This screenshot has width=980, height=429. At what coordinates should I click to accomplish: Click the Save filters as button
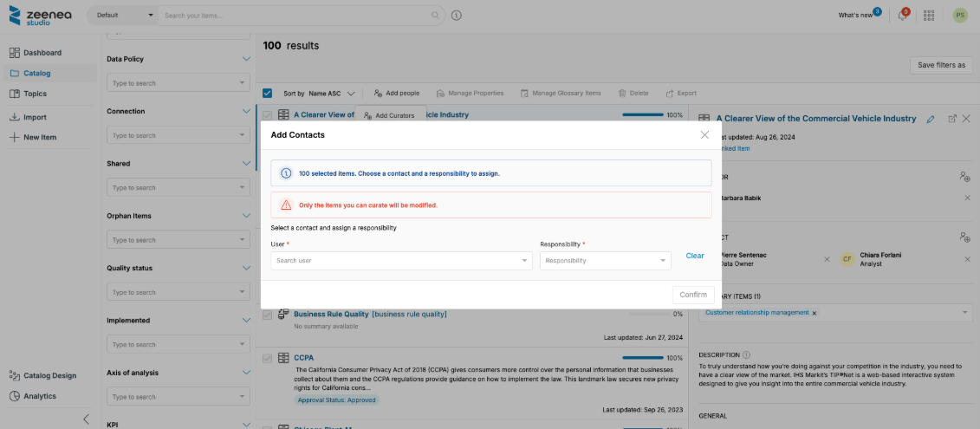[x=941, y=65]
